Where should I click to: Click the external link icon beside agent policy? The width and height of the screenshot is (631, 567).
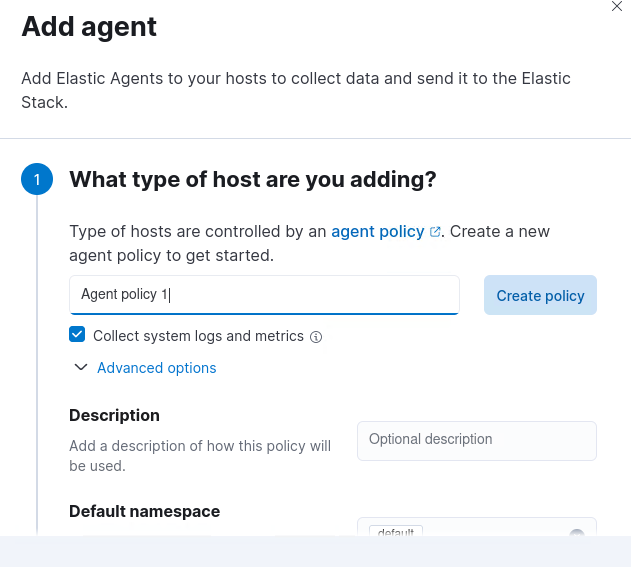[435, 232]
